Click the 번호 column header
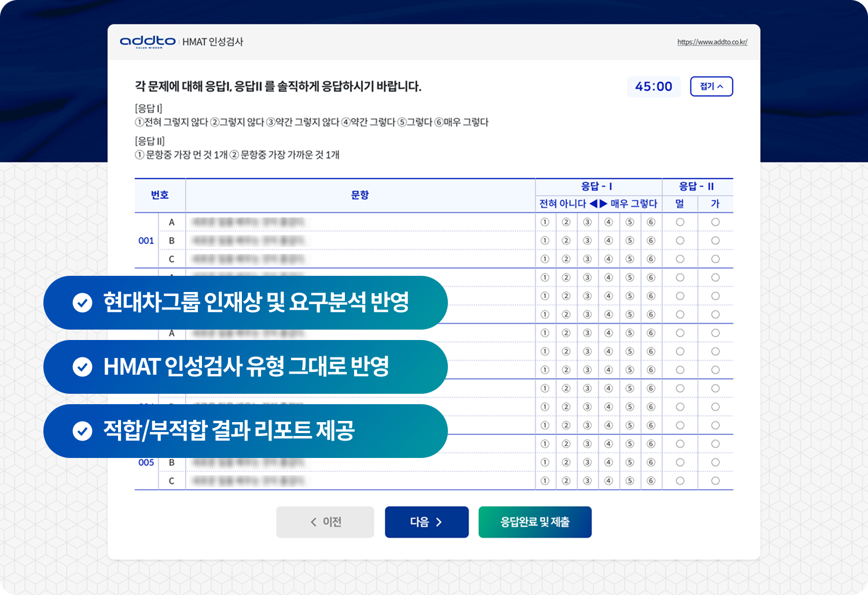Viewport: 868px width, 595px height. click(160, 195)
